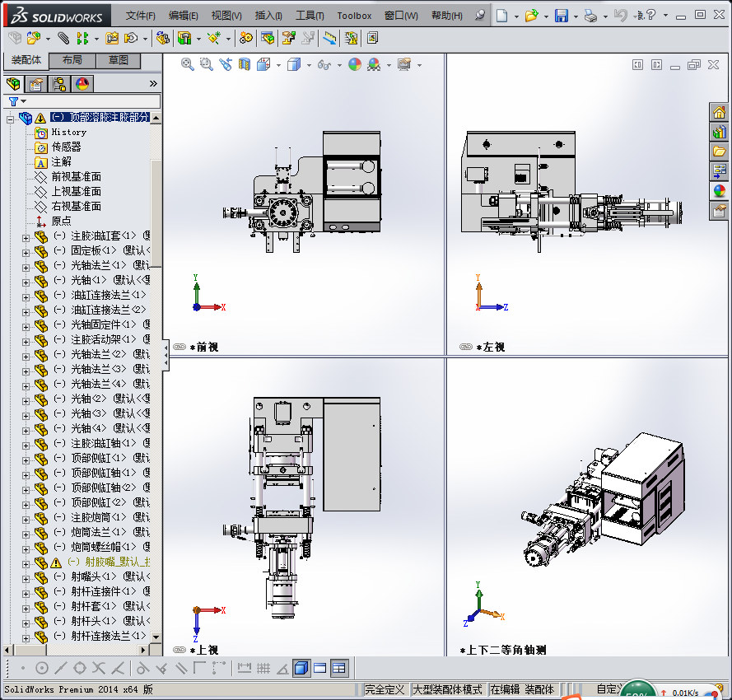
Task: Expand the 固定板<1> tree node
Action: tap(26, 253)
